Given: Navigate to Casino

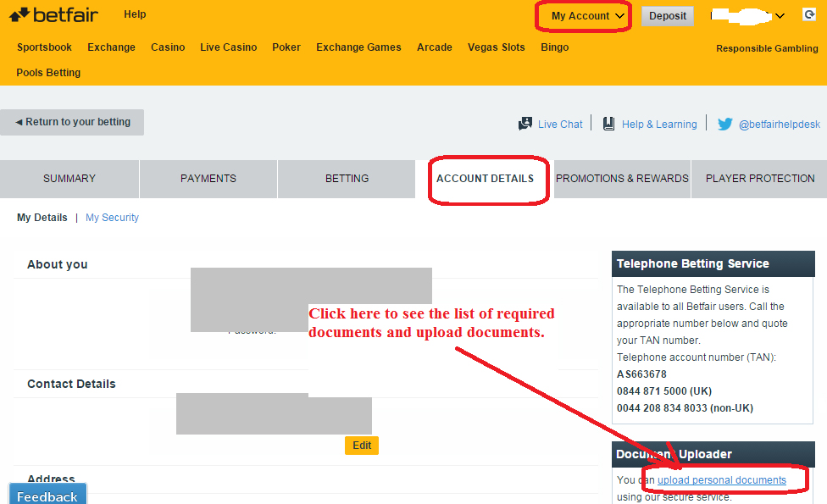Looking at the screenshot, I should [168, 47].
